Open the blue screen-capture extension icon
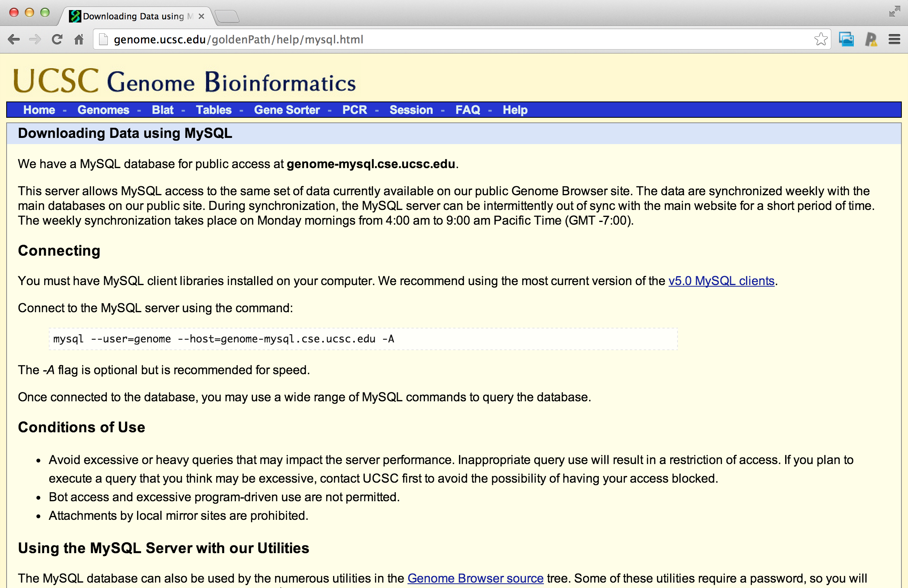Image resolution: width=908 pixels, height=588 pixels. point(846,39)
